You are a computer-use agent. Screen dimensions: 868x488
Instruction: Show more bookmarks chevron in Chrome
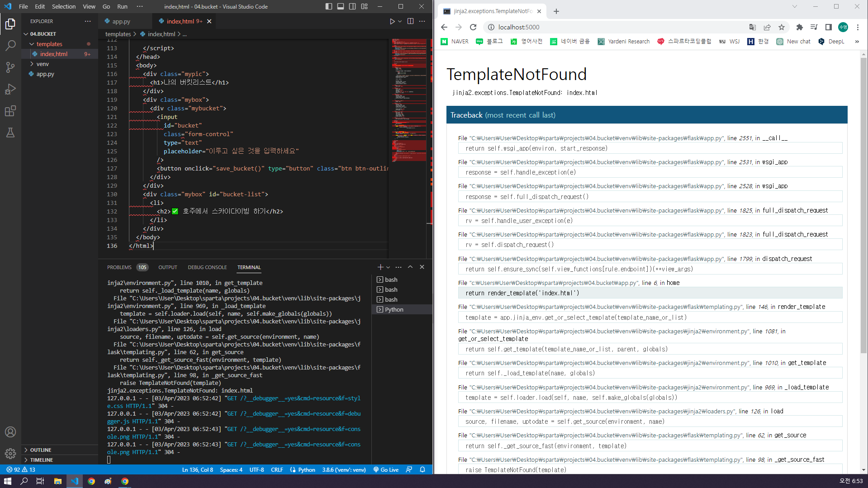[857, 42]
